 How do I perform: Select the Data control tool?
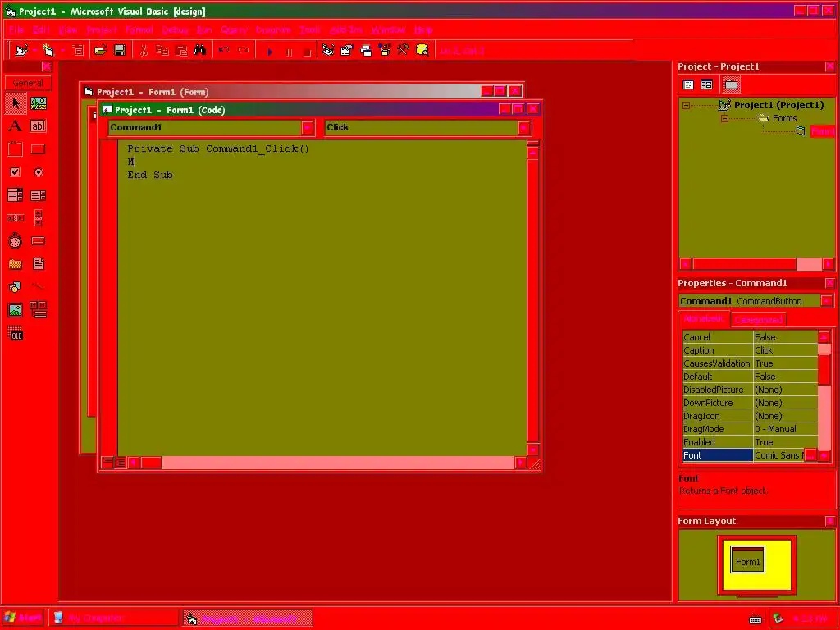(38, 310)
